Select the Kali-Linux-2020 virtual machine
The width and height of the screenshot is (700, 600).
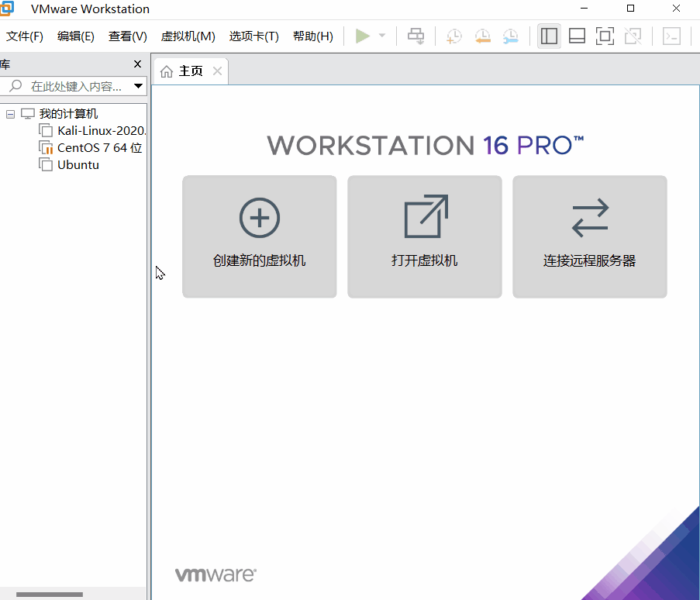pyautogui.click(x=102, y=131)
